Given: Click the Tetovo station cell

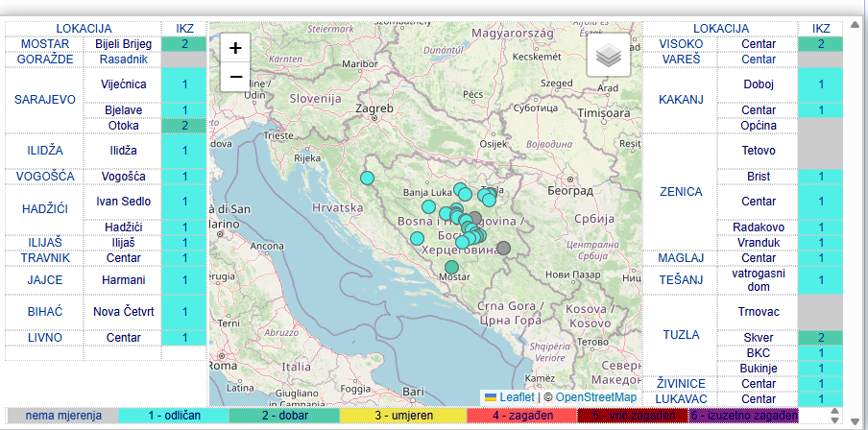Looking at the screenshot, I should 758,151.
